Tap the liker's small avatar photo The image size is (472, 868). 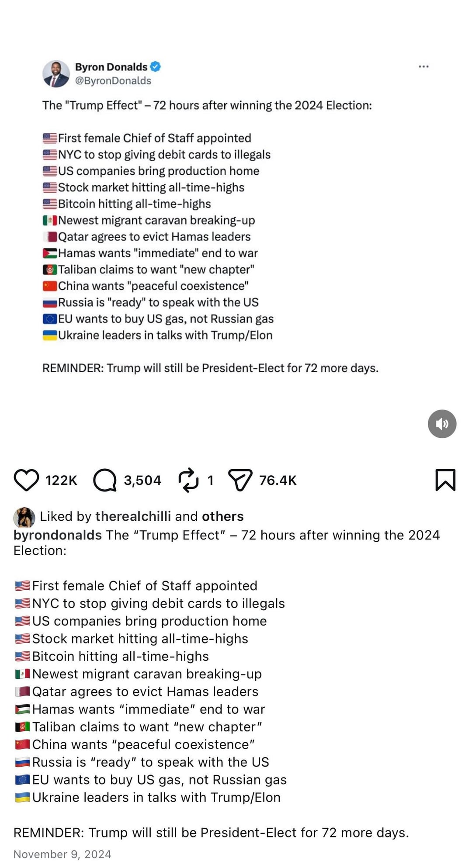click(24, 517)
